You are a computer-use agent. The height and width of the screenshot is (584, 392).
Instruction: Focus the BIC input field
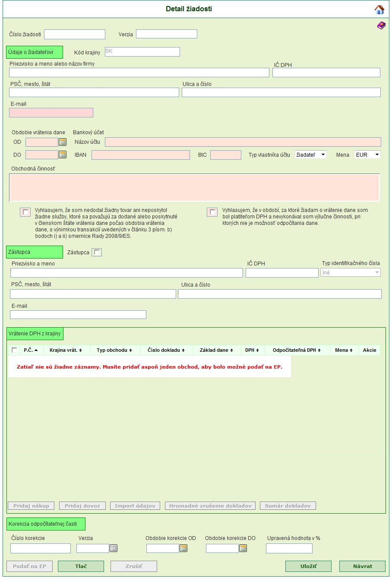click(x=226, y=155)
